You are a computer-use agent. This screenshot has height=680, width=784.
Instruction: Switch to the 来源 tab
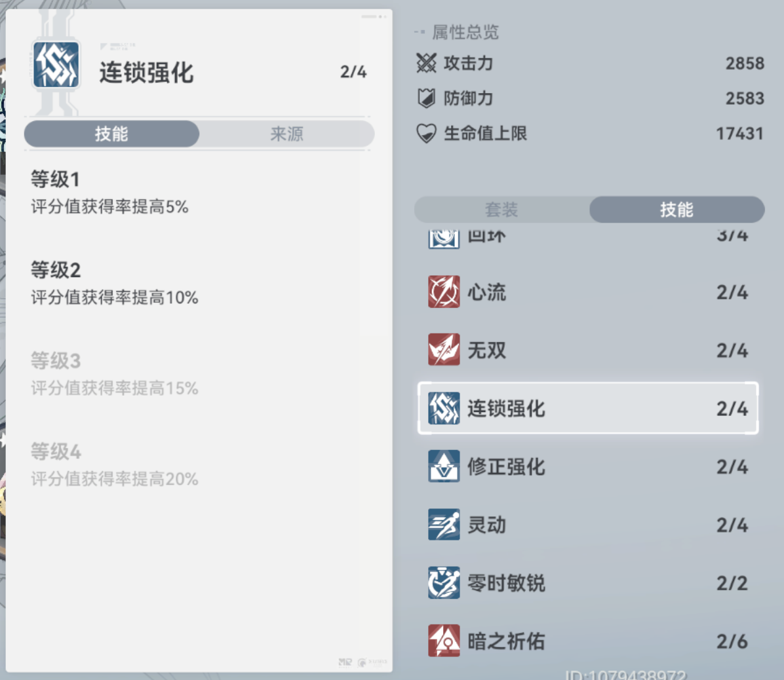click(x=287, y=134)
